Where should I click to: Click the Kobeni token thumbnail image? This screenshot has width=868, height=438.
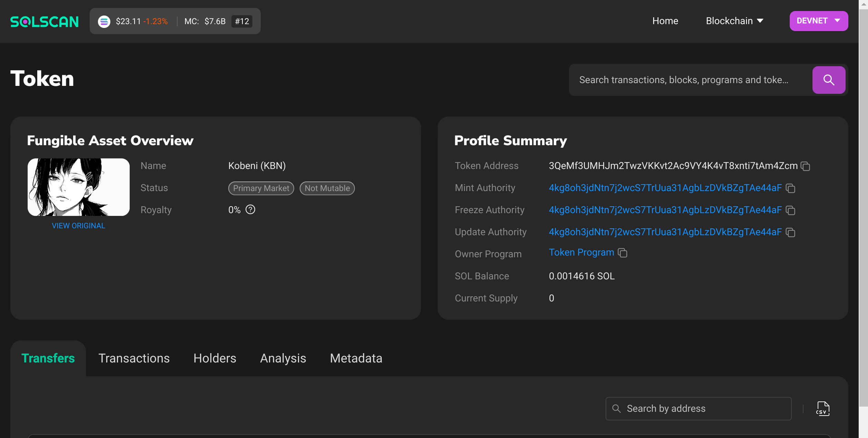tap(78, 187)
